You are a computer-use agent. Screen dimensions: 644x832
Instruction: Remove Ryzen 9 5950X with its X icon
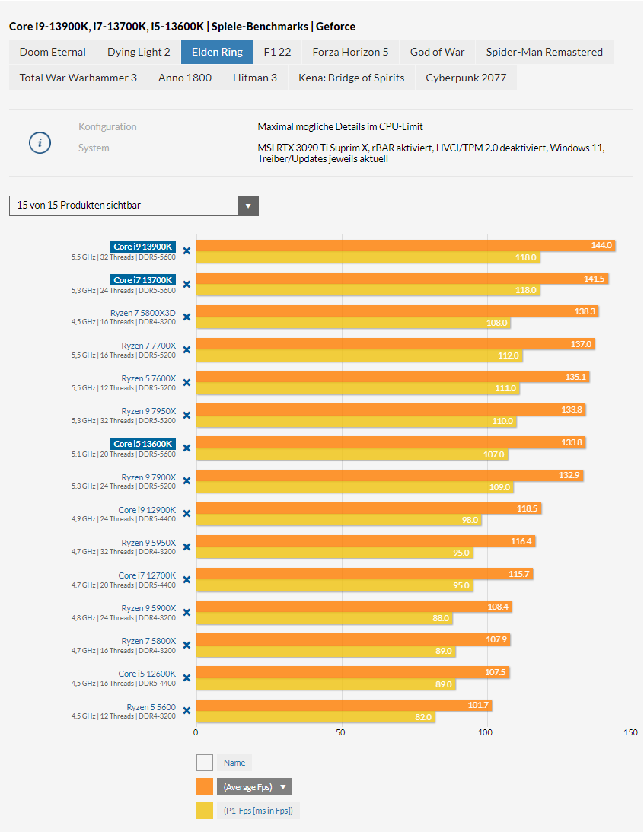tap(187, 547)
